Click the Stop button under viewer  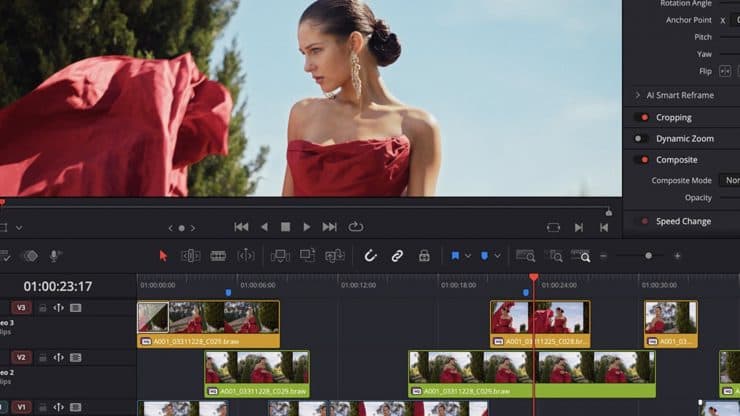pyautogui.click(x=286, y=227)
